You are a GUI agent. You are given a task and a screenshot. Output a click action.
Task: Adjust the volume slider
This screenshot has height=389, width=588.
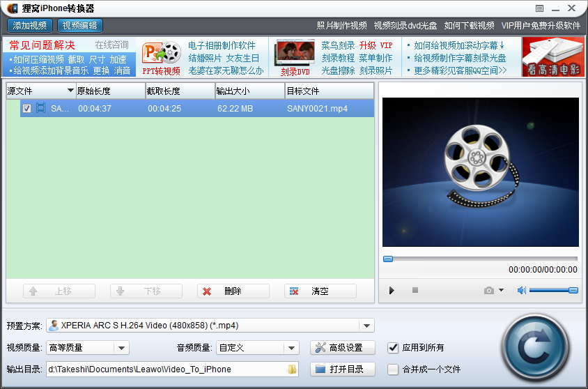(x=553, y=290)
